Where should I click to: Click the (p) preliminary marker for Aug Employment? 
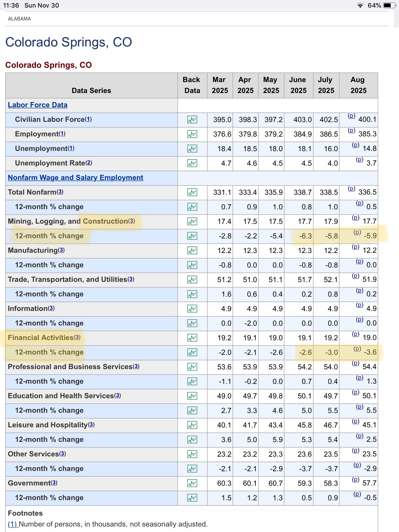(351, 130)
